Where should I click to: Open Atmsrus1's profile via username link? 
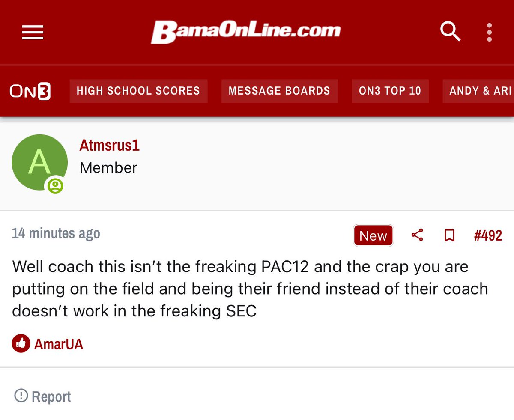110,146
